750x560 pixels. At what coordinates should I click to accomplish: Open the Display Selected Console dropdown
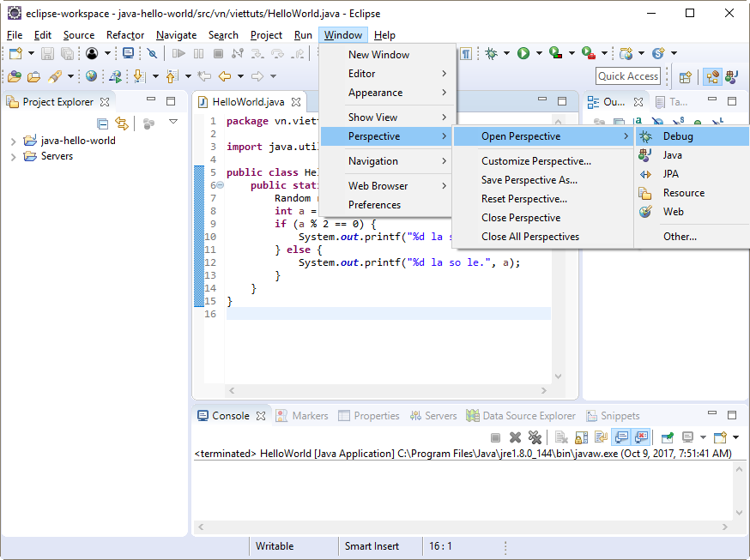tap(703, 437)
